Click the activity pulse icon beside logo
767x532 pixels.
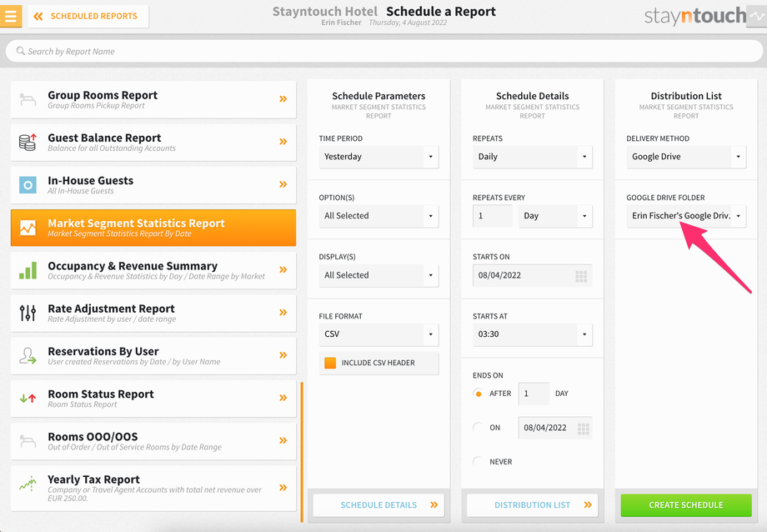(757, 16)
